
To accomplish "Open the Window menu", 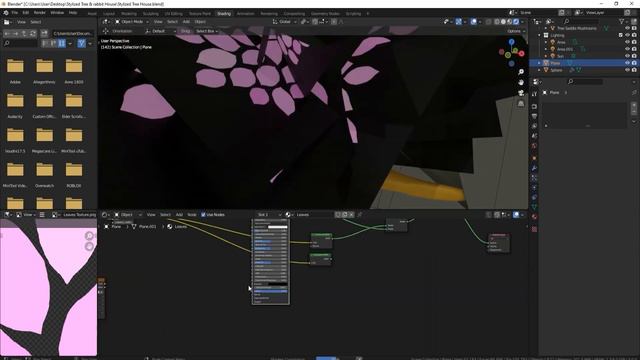I will (x=57, y=13).
